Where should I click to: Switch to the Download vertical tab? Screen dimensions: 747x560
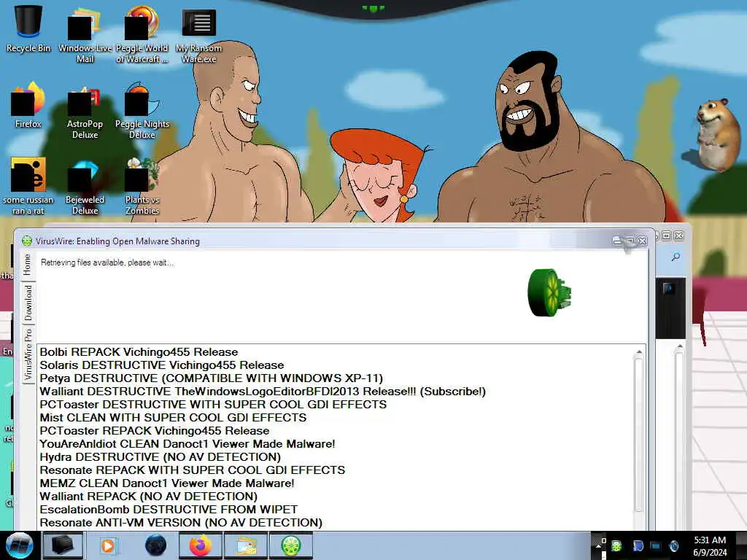click(28, 303)
